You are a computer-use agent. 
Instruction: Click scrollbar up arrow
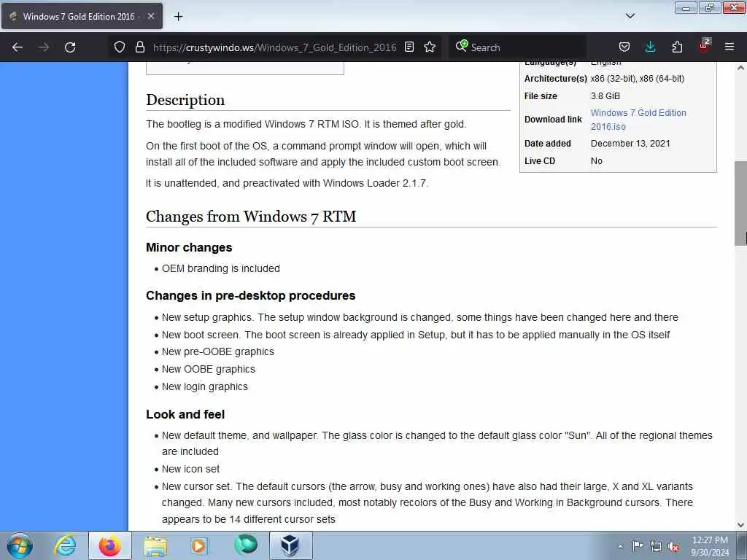pos(740,68)
